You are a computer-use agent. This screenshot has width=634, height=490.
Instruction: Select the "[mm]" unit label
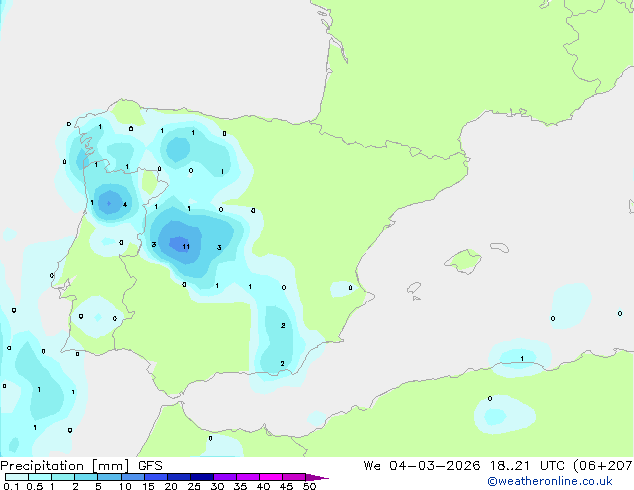(x=110, y=466)
